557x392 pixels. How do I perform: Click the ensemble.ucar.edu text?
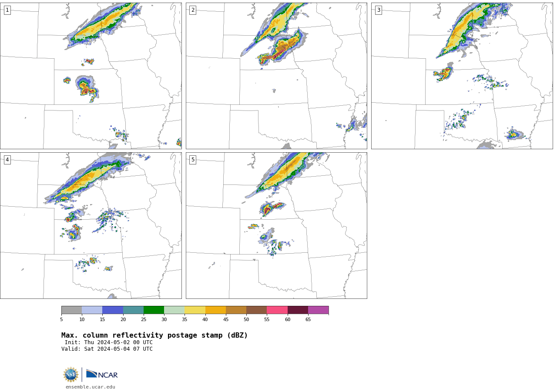pyautogui.click(x=91, y=387)
